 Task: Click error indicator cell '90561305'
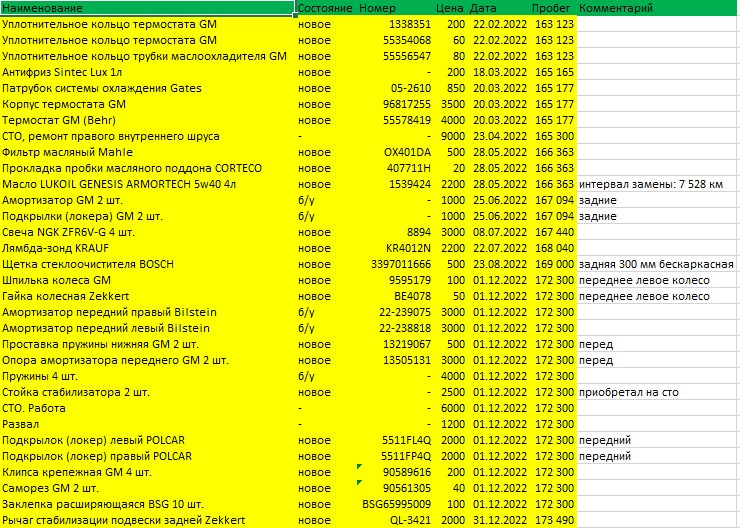(x=395, y=488)
